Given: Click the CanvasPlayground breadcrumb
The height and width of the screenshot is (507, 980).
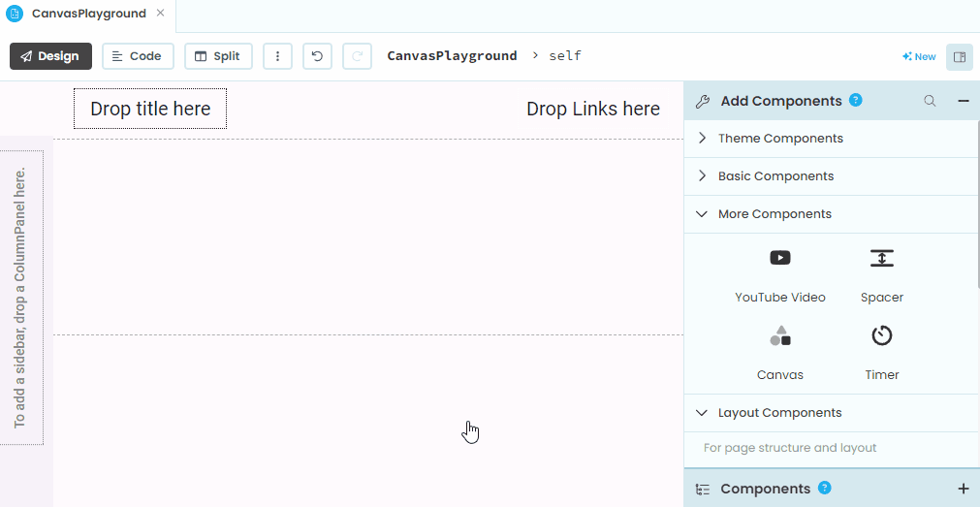Looking at the screenshot, I should pos(452,55).
